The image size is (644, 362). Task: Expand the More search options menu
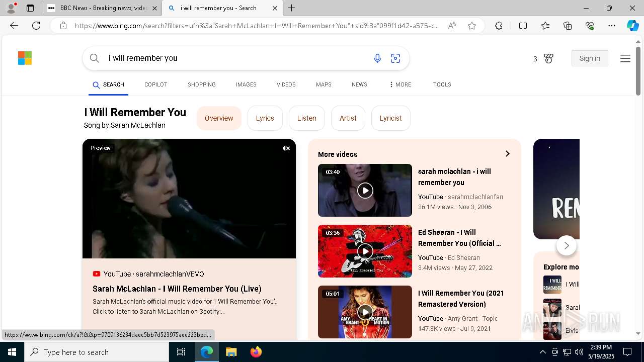[400, 84]
